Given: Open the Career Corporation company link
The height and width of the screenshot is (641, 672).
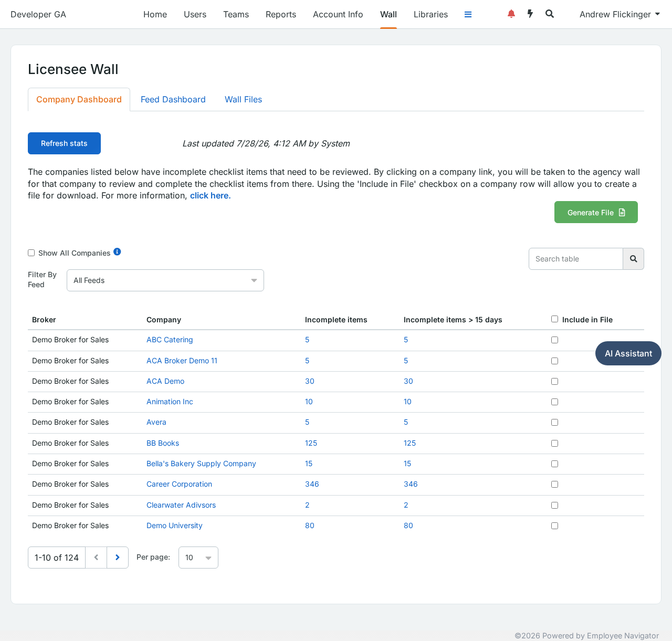Looking at the screenshot, I should (x=180, y=485).
